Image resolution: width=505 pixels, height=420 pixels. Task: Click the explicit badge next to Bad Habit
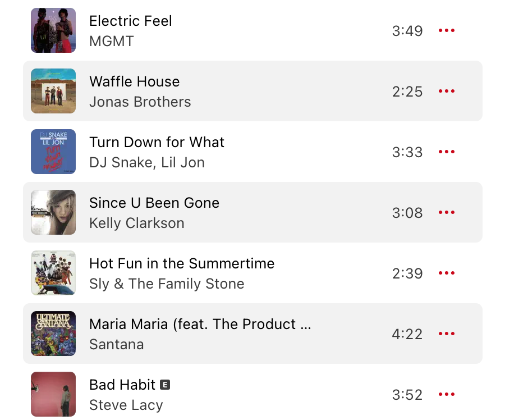pos(165,385)
